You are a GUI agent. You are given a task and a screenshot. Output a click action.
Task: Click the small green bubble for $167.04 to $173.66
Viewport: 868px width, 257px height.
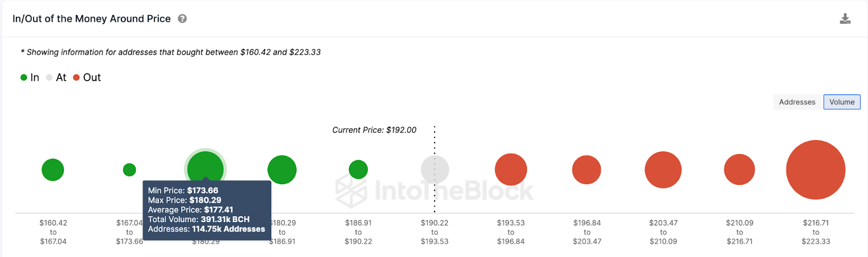[x=129, y=170]
